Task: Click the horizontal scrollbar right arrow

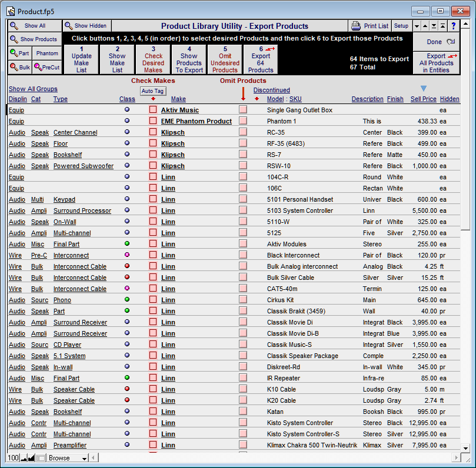Action: coord(455,457)
